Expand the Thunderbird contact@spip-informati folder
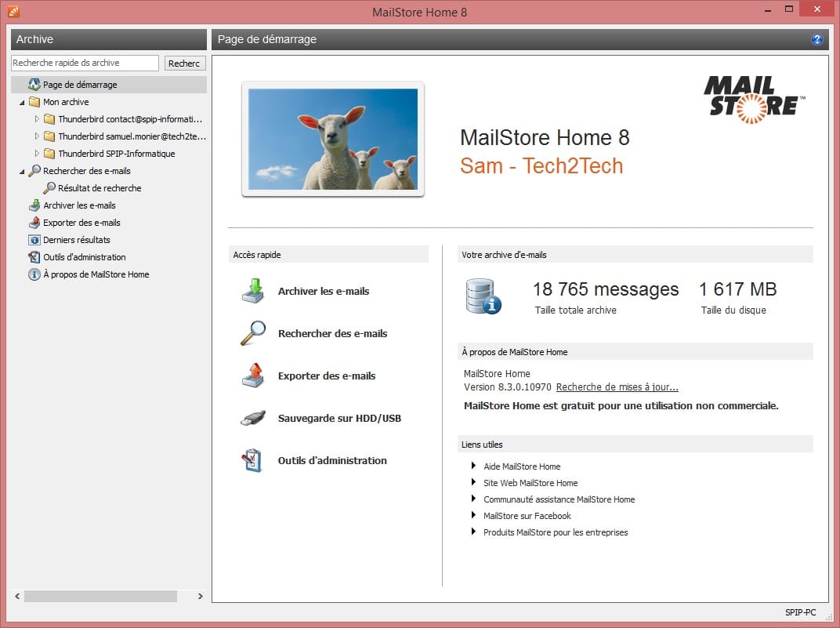 coord(37,119)
